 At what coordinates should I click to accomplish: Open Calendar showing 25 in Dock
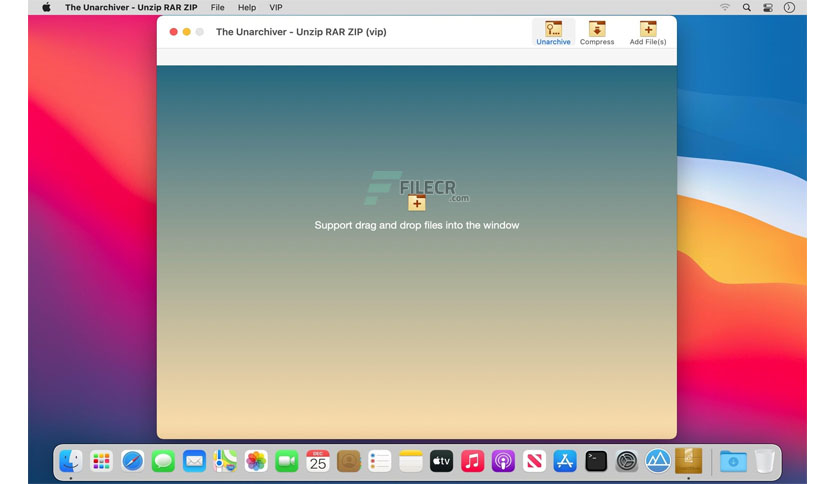[318, 461]
